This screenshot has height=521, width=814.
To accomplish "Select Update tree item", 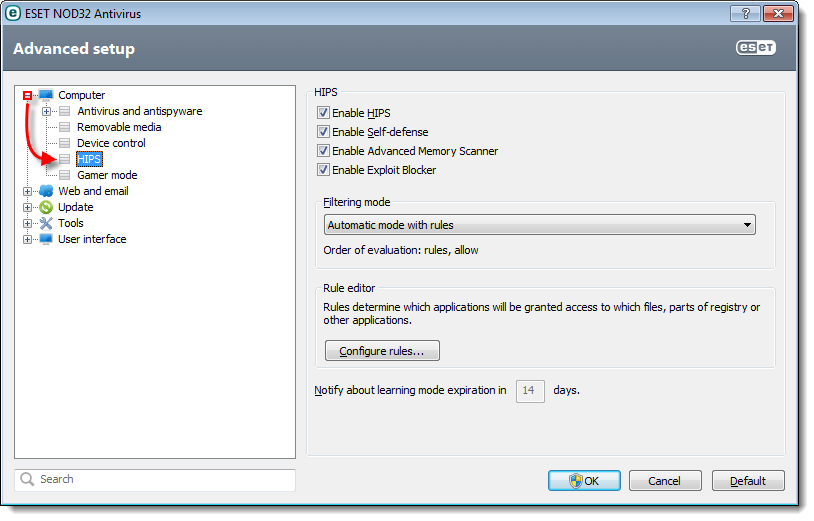I will pos(76,207).
